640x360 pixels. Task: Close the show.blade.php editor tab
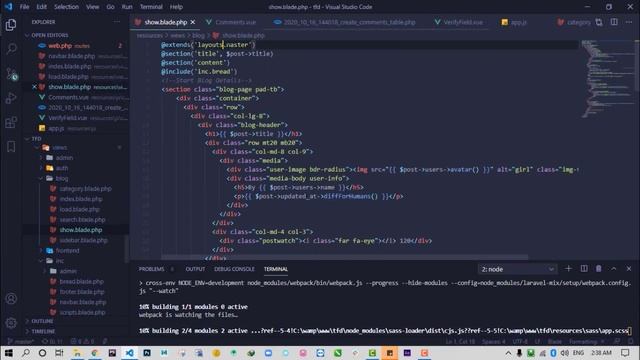point(193,22)
